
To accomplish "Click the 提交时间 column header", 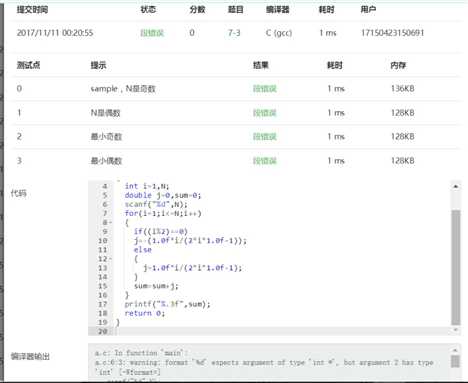I will coord(32,10).
